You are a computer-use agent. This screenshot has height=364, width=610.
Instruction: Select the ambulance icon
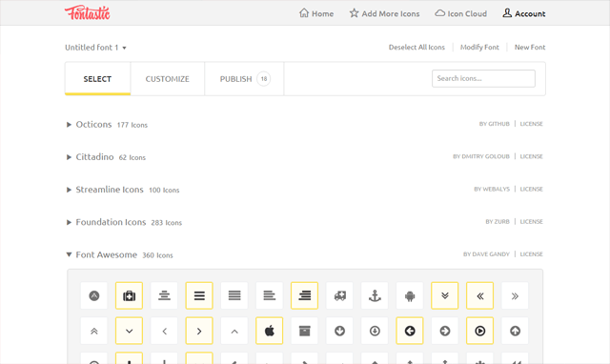[339, 296]
